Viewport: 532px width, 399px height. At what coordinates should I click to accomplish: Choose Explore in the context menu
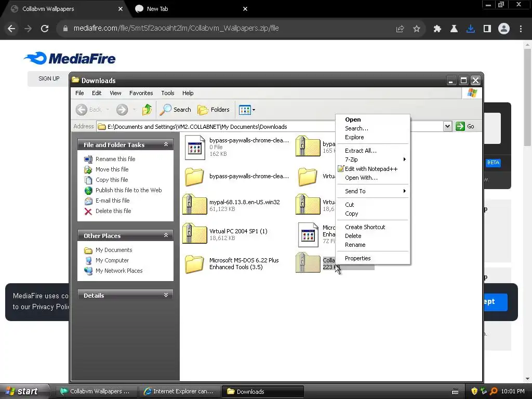(x=373, y=137)
